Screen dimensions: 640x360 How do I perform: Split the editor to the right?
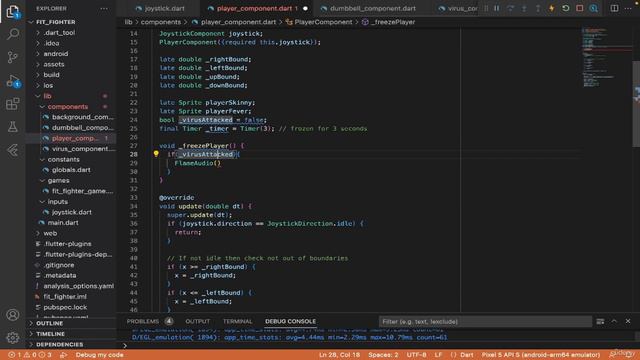[x=614, y=8]
